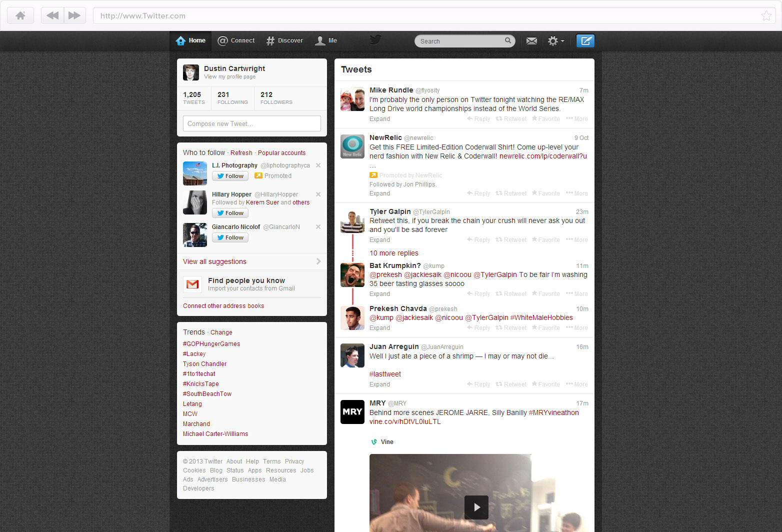Follow Giancarlo Nicolof
The image size is (782, 532).
pyautogui.click(x=230, y=237)
